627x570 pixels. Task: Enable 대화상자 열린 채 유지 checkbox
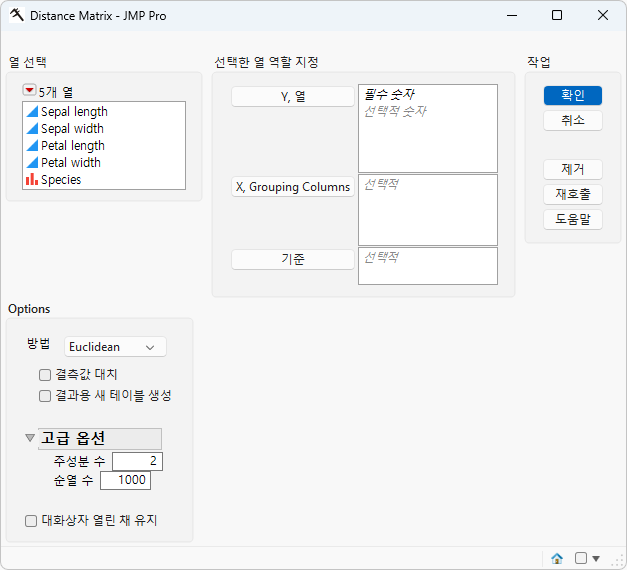coord(31,521)
